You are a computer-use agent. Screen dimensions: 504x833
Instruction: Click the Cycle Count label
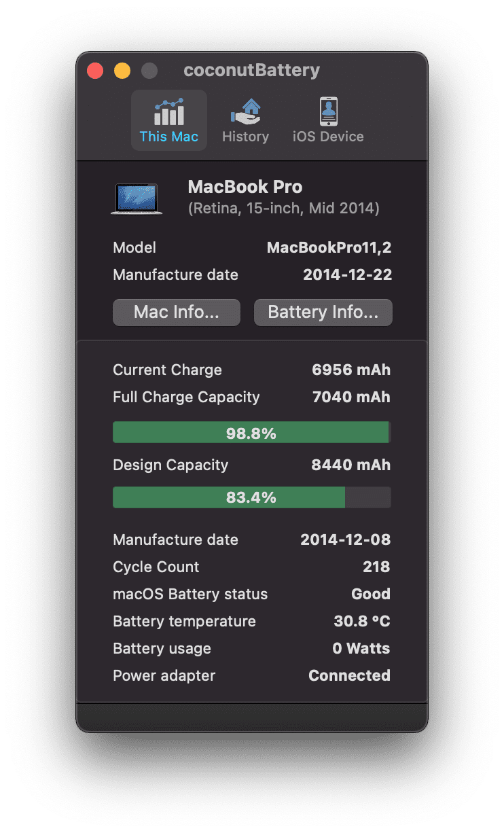click(156, 567)
